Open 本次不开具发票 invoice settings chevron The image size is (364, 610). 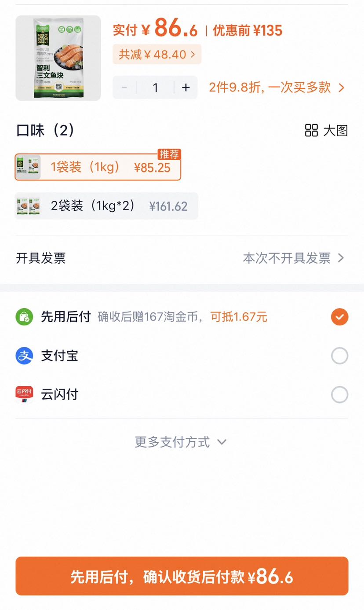coord(341,258)
